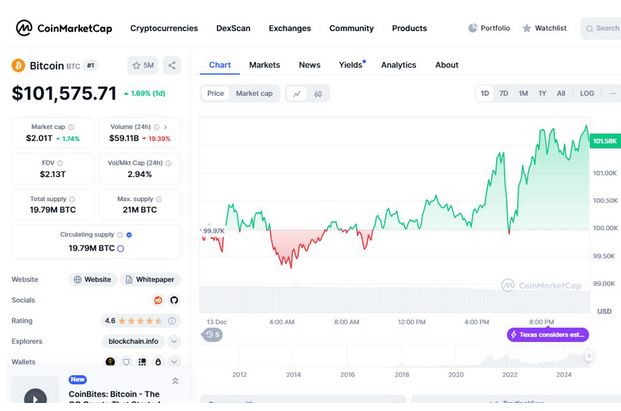Viewport: 621px width, 411px height.
Task: Click the Bitcoin coin logo icon
Action: (x=18, y=65)
